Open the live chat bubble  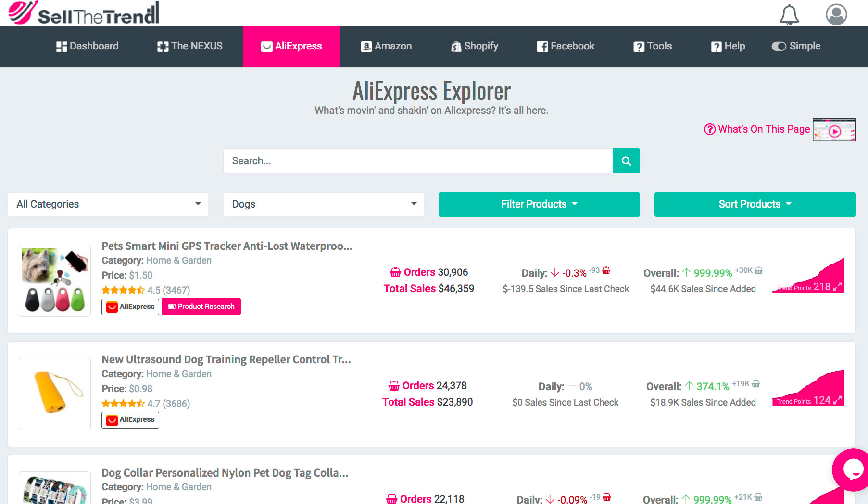point(852,469)
